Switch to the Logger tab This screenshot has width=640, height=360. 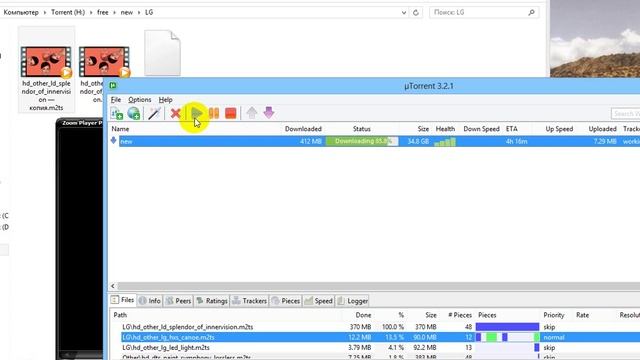point(353,301)
